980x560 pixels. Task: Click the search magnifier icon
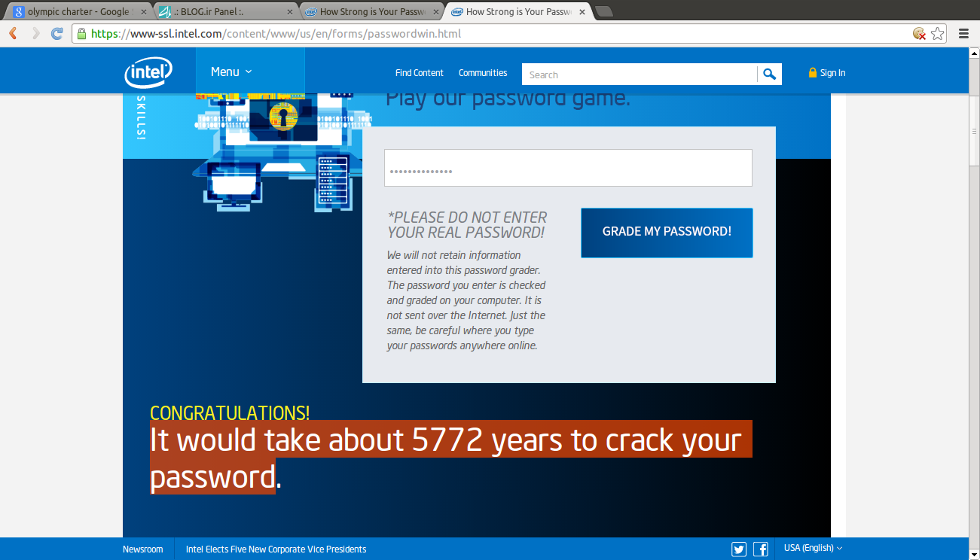coord(769,74)
